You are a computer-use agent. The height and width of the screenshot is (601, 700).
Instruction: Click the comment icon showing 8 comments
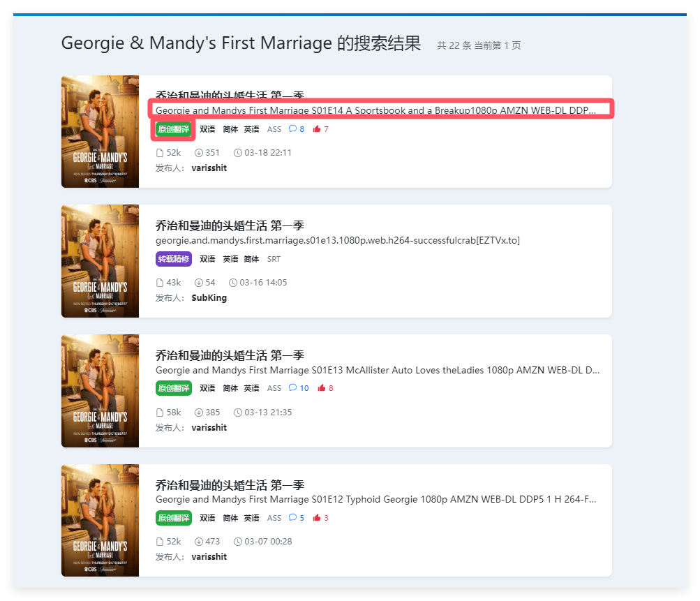[x=293, y=129]
